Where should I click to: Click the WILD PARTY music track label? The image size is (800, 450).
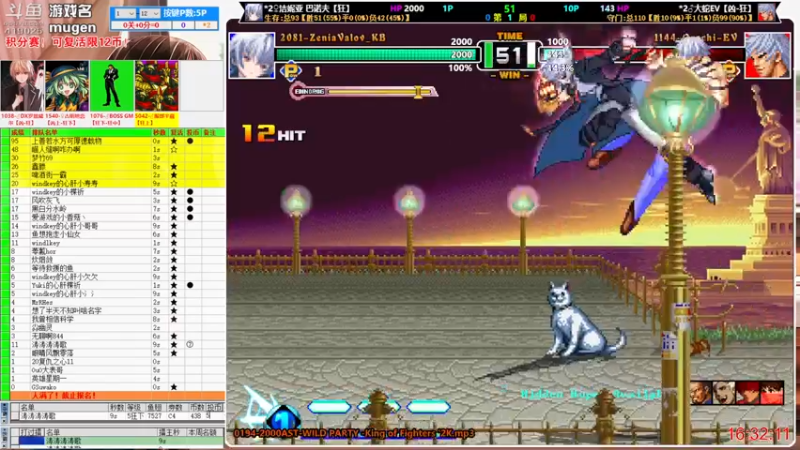click(x=354, y=433)
